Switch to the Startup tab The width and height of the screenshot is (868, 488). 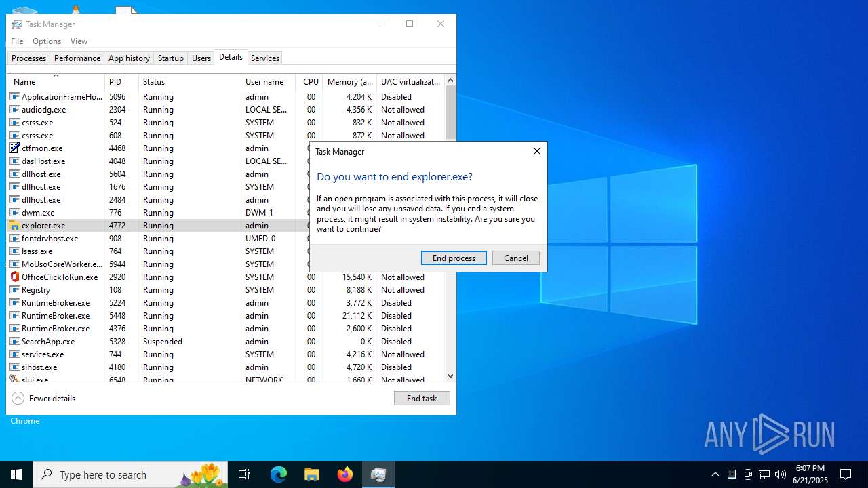pyautogui.click(x=171, y=58)
